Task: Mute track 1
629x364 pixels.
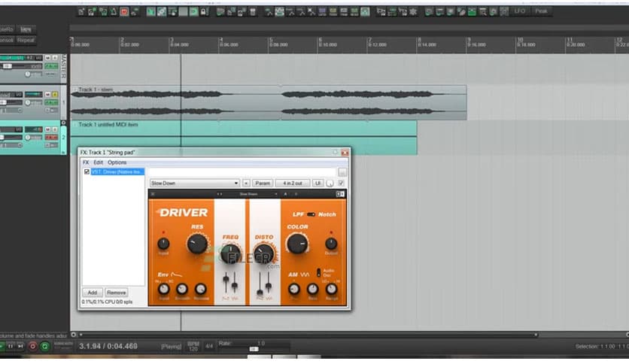Action: click(x=47, y=95)
